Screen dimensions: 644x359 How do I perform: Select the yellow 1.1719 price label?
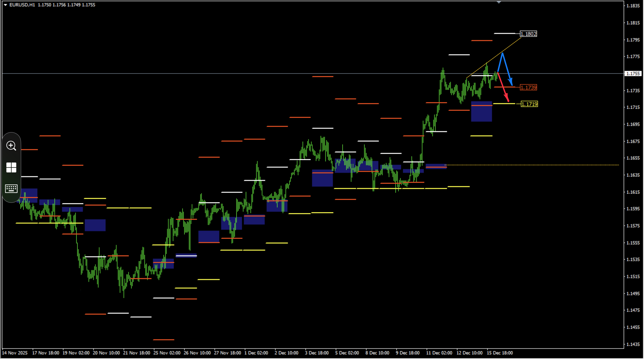pos(529,104)
